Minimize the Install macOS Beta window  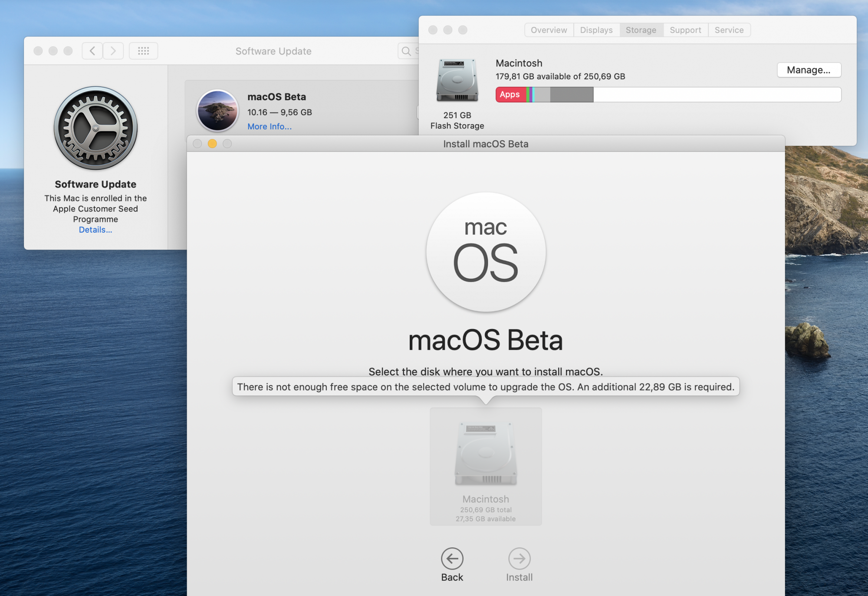point(212,144)
